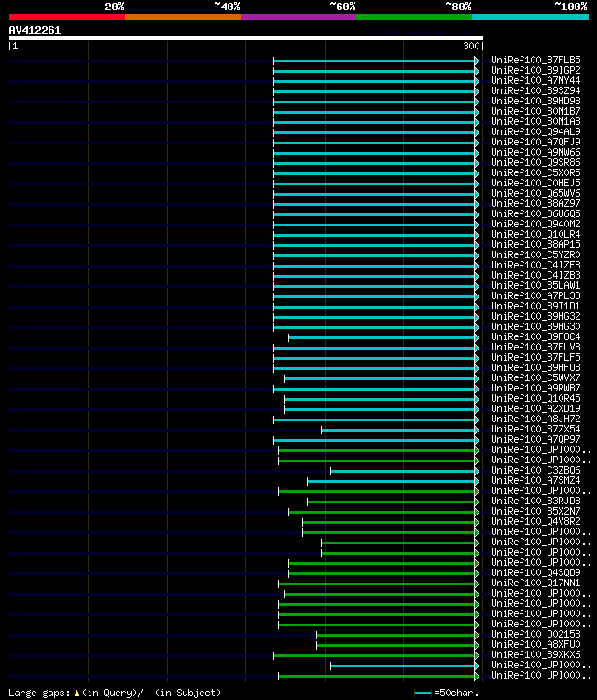Click the cyan ~100% identity legend segment
Viewport: 597px width, 700px height.
[x=531, y=17]
